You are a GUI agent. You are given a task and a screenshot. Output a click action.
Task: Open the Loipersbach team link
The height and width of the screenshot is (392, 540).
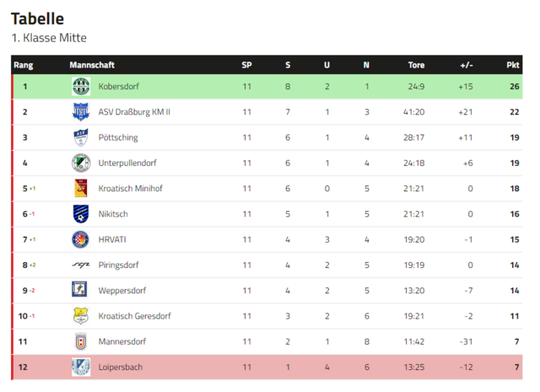121,367
